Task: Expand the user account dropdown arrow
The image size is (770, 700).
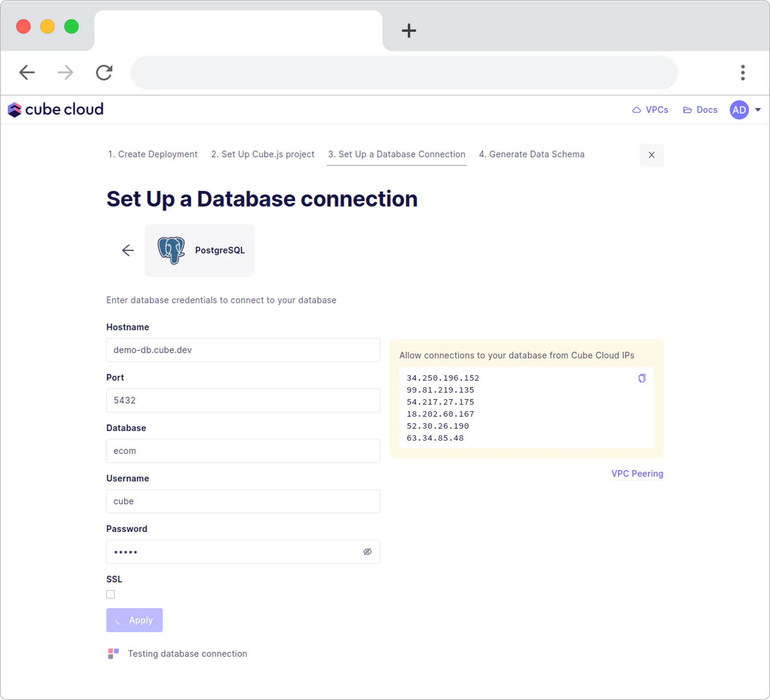Action: [x=758, y=110]
